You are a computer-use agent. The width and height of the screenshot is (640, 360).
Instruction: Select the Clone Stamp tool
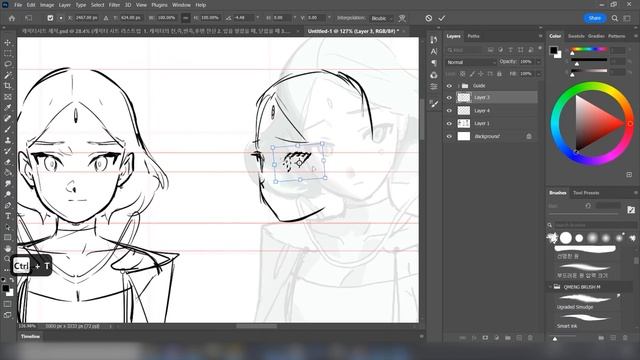[7, 140]
